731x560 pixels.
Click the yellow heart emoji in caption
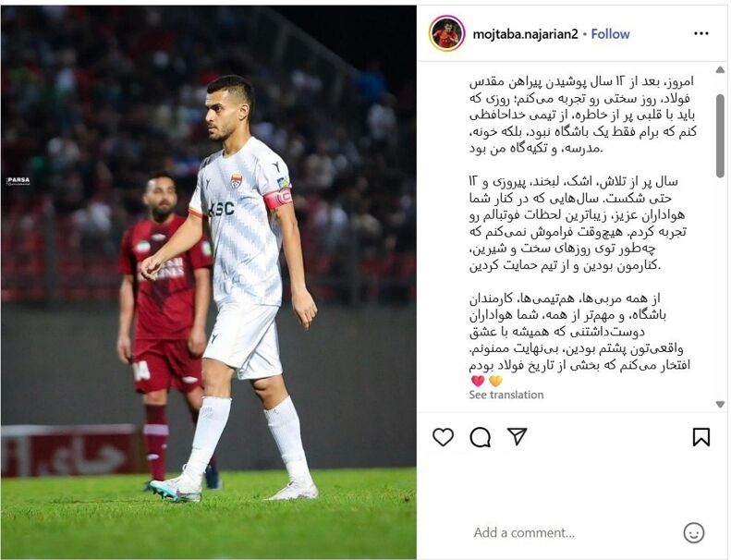495,381
